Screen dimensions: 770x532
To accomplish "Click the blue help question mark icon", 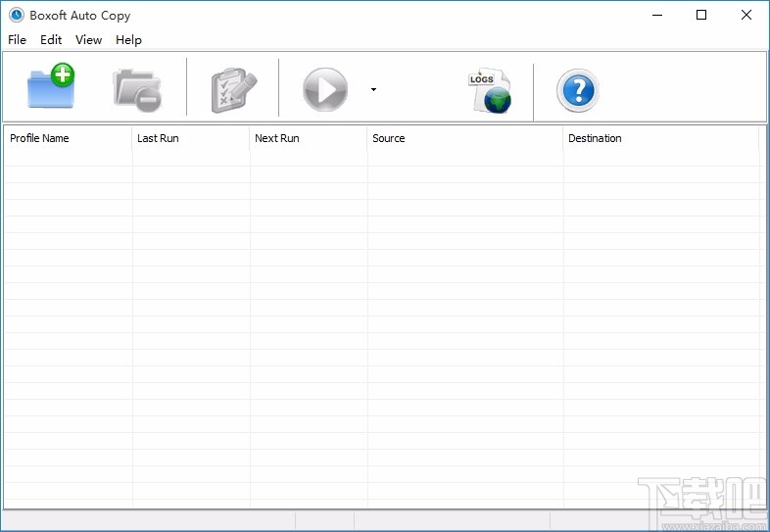I will (578, 90).
